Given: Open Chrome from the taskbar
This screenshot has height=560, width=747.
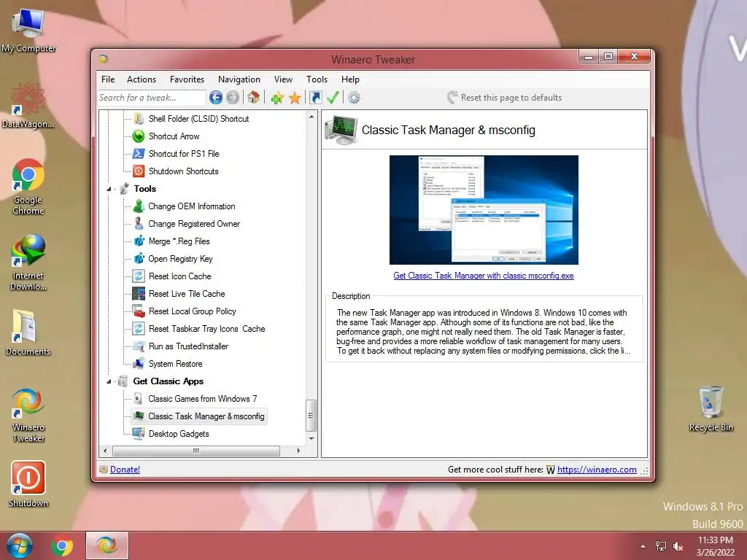Looking at the screenshot, I should pos(62,545).
